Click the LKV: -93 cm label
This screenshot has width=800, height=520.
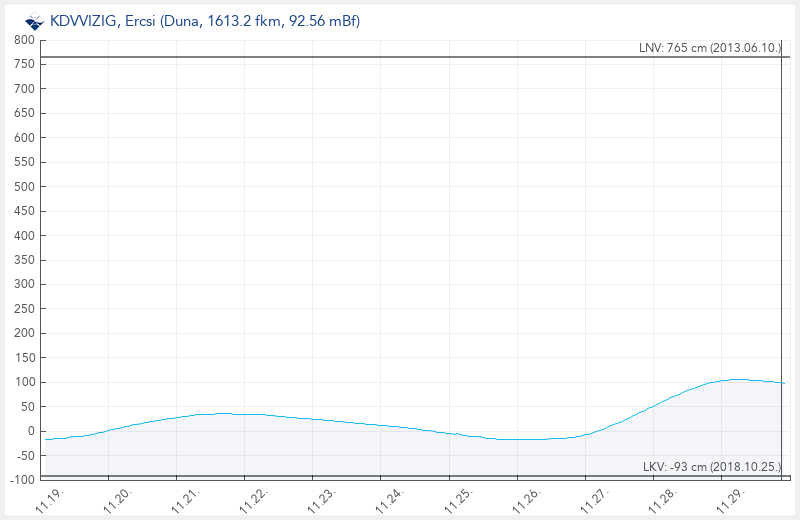(711, 467)
